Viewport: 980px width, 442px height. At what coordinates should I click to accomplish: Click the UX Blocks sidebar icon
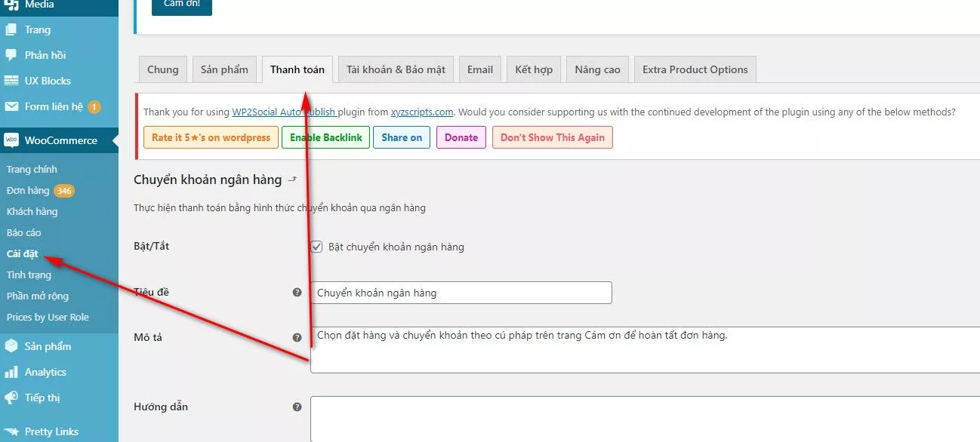(x=11, y=80)
